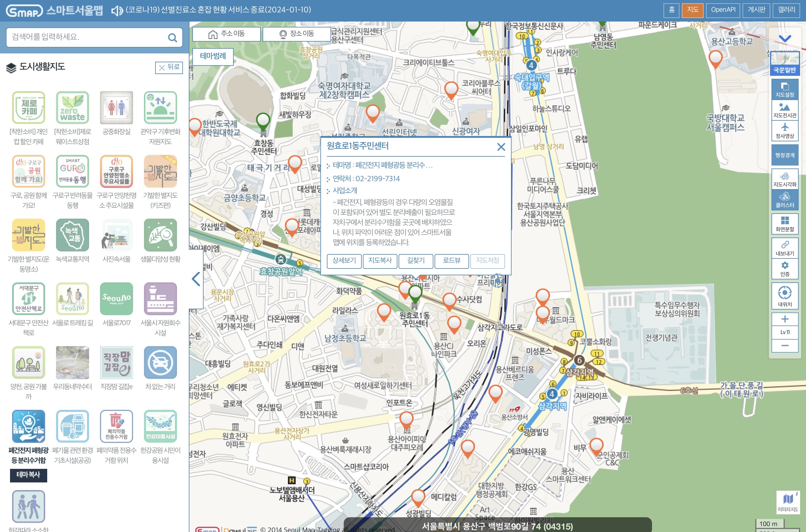
Task: Open 지도설정 map settings
Action: pyautogui.click(x=785, y=90)
